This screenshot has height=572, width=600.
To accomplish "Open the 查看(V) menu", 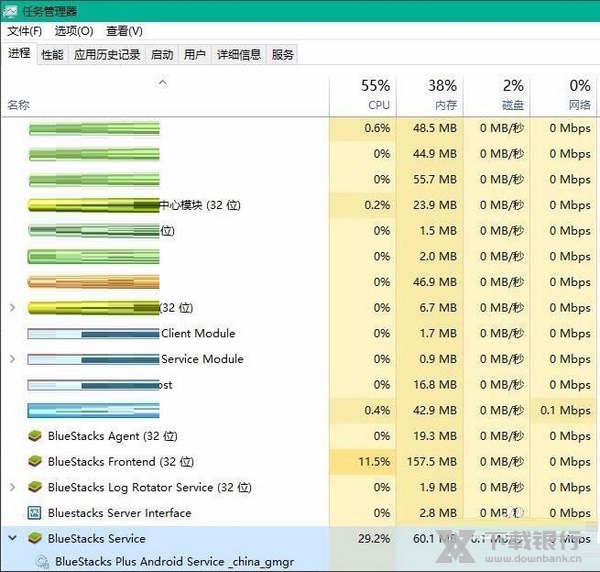I will coord(124,31).
